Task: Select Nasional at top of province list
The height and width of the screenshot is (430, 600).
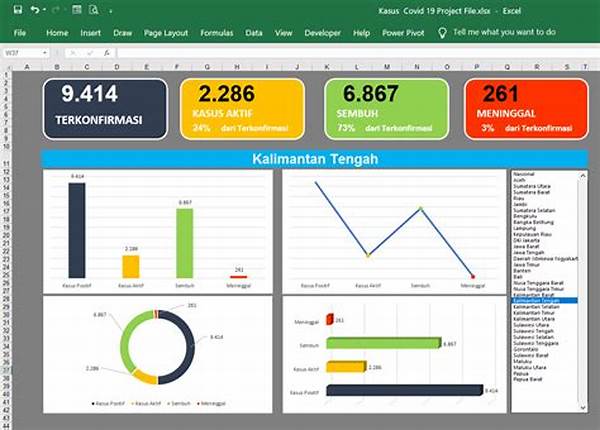Action: pyautogui.click(x=524, y=173)
